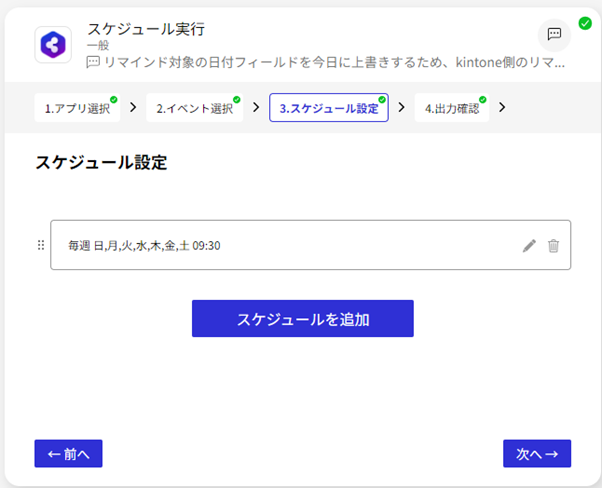Select the 3.スケジュール設定 step tab
Viewport: 602px width, 488px height.
328,108
